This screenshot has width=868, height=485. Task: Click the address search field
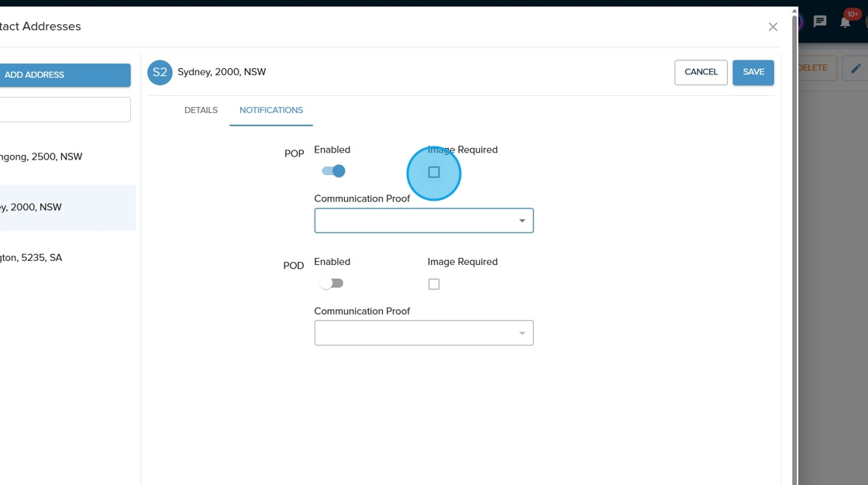(64, 109)
